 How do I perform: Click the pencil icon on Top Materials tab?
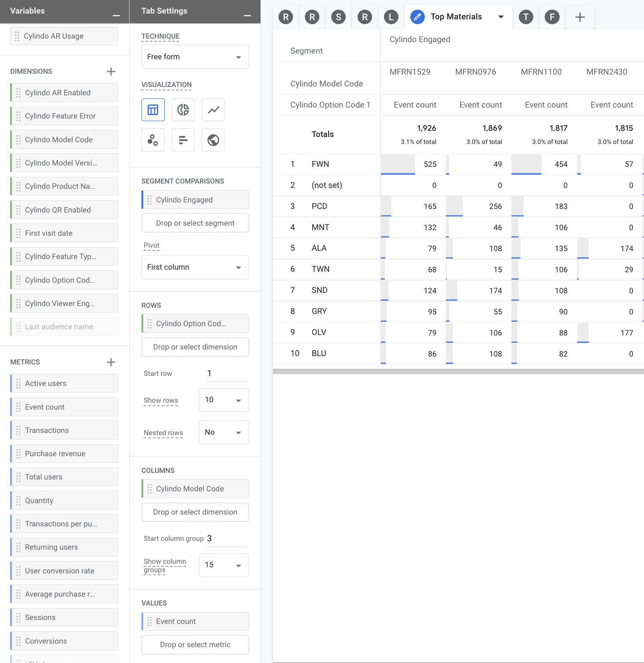417,17
